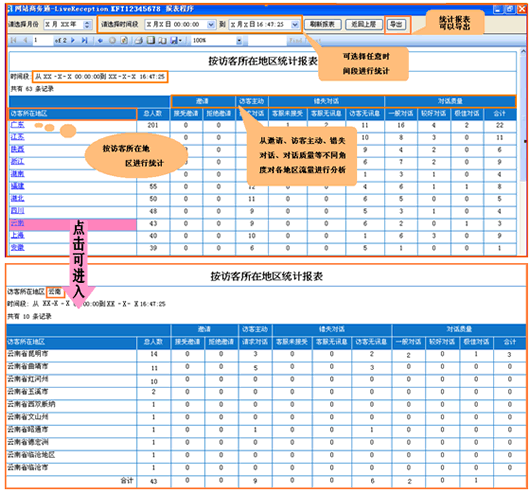
Task: Click 云南省文山州 row label
Action: (x=28, y=417)
